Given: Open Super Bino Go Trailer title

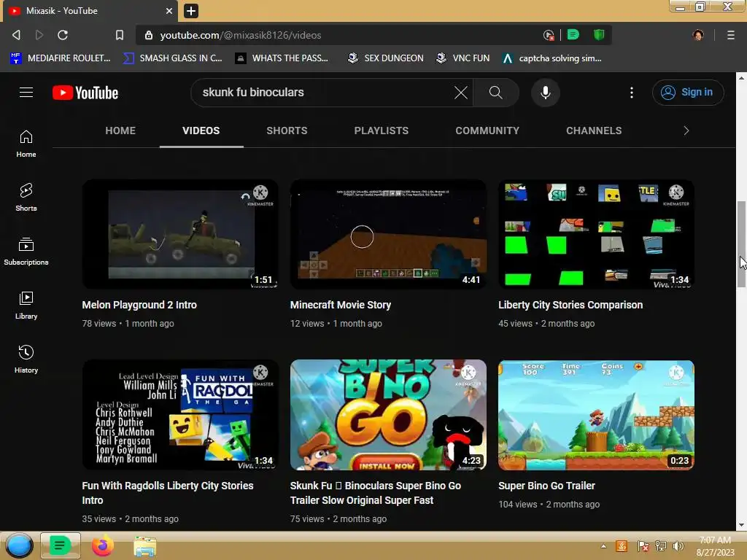Looking at the screenshot, I should tap(546, 486).
